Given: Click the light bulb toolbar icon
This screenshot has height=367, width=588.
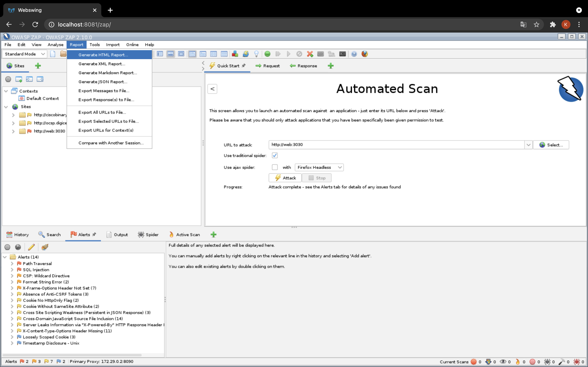Looking at the screenshot, I should (256, 54).
